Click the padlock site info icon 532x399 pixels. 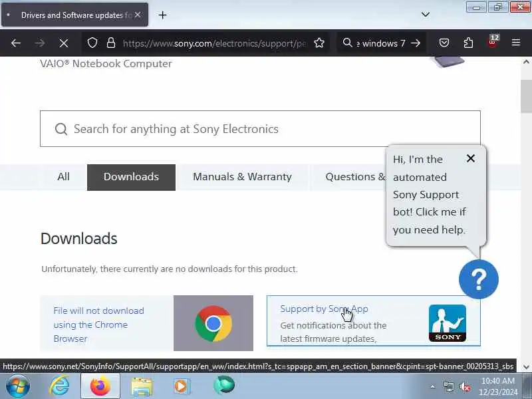(x=111, y=43)
